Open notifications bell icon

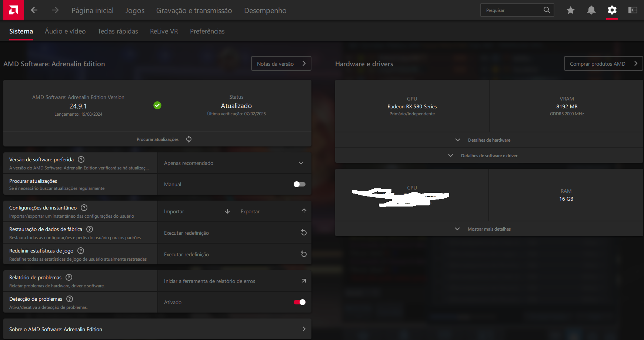591,10
